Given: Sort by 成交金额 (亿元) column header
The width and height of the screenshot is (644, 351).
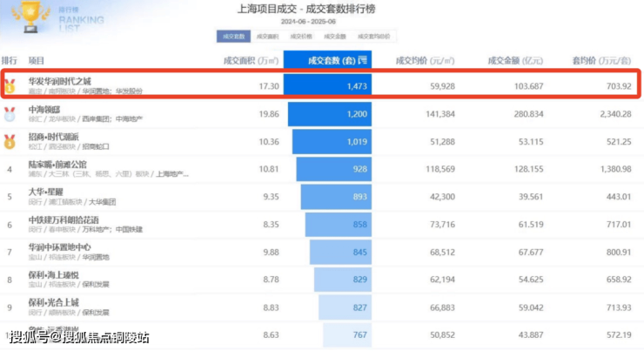Looking at the screenshot, I should [x=515, y=61].
